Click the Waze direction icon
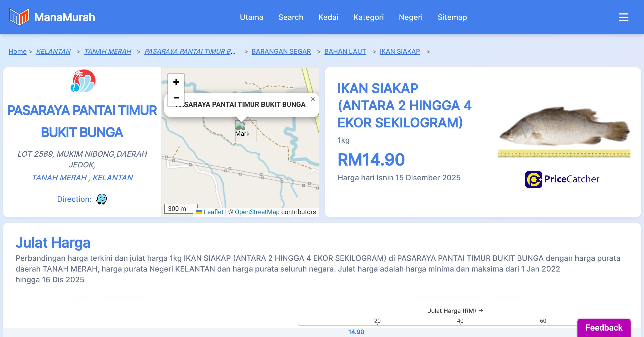 click(101, 199)
